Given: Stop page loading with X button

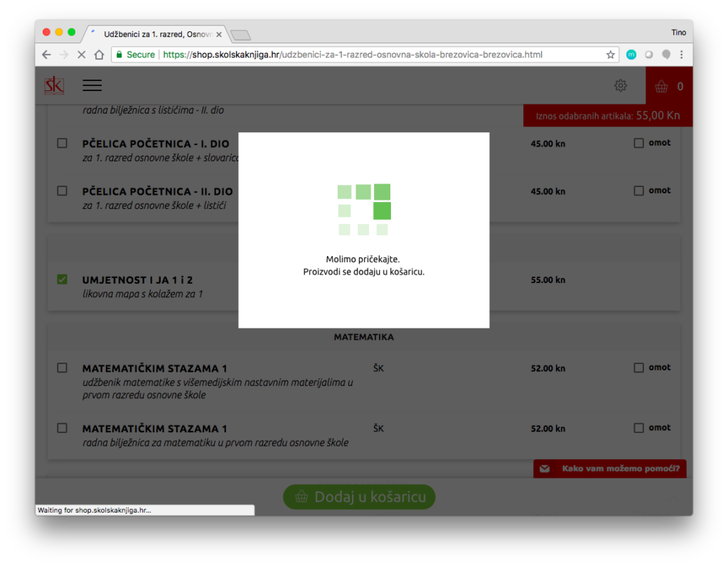Looking at the screenshot, I should (81, 55).
